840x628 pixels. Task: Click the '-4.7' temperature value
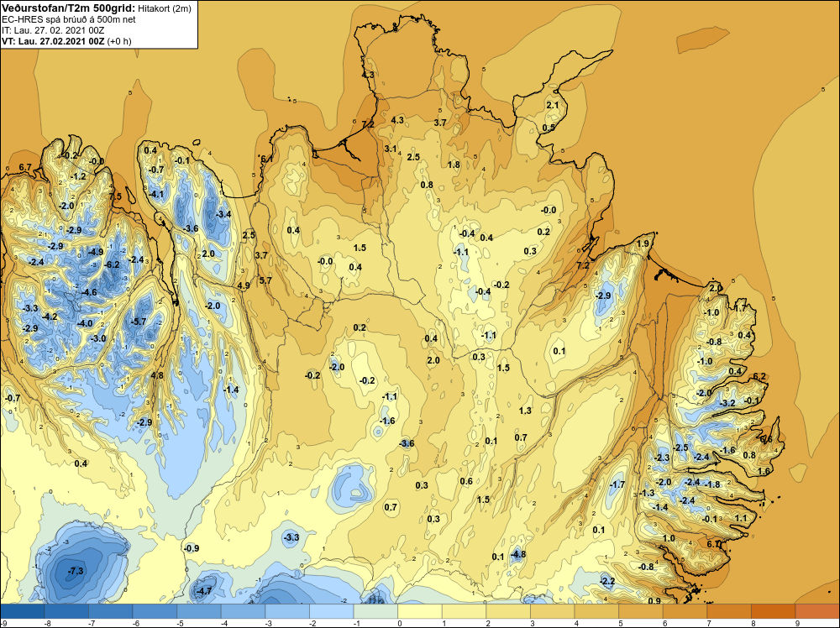[x=204, y=591]
